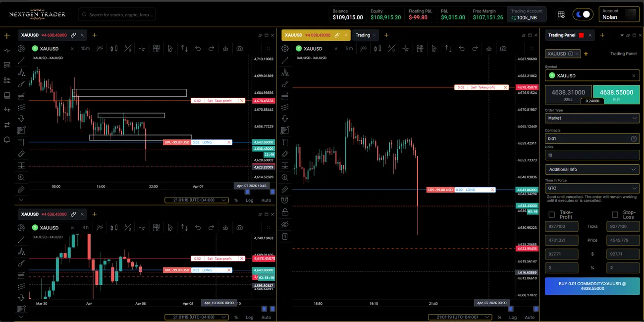The image size is (644, 322).
Task: Download chart data in 5m chart toolbar
Action: pyautogui.click(x=489, y=49)
